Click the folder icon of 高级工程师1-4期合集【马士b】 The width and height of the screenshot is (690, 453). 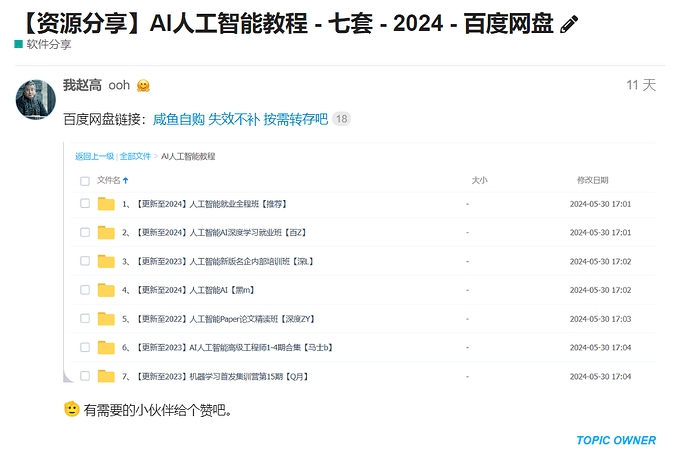click(x=106, y=348)
